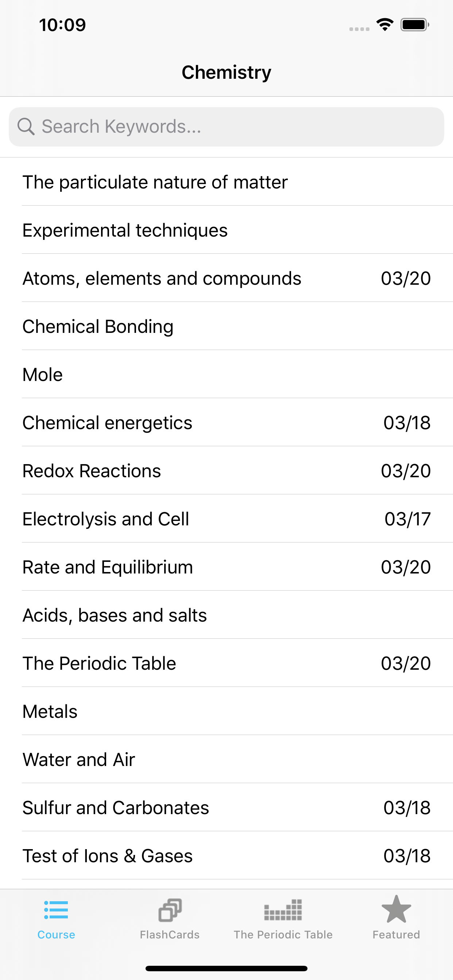
Task: Open Electrolysis and Cell topic
Action: pos(226,518)
